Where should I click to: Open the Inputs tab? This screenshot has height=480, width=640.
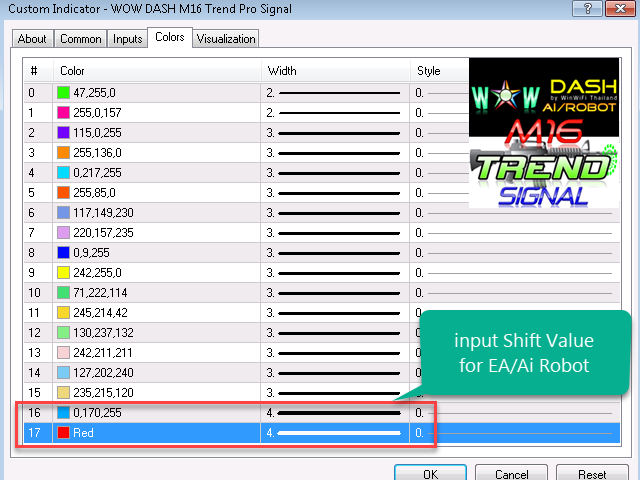[x=127, y=39]
